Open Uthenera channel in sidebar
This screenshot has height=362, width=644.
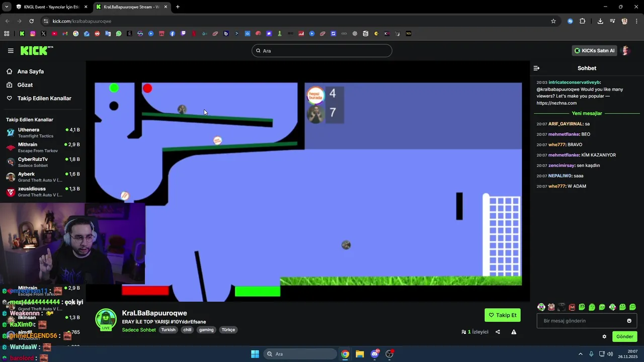click(43, 133)
